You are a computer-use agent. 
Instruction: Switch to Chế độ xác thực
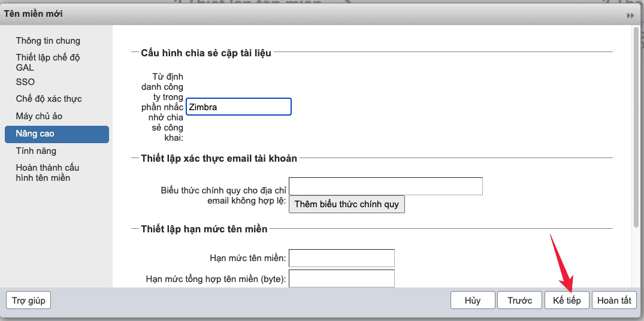point(49,99)
